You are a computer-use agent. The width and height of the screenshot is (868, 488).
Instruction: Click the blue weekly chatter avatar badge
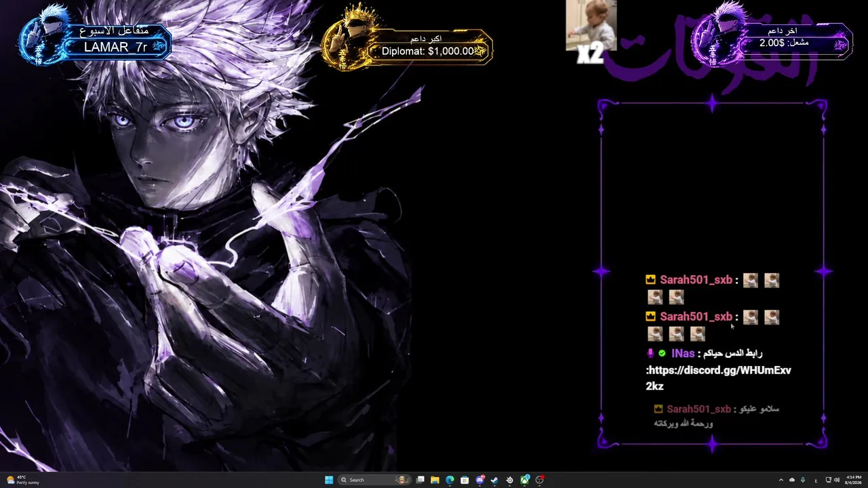[x=43, y=35]
